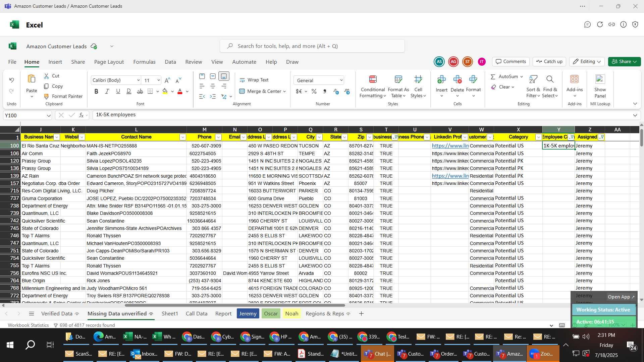Open the Business Name filter dropdown
Screen dimensions: 644x362
click(x=57, y=137)
